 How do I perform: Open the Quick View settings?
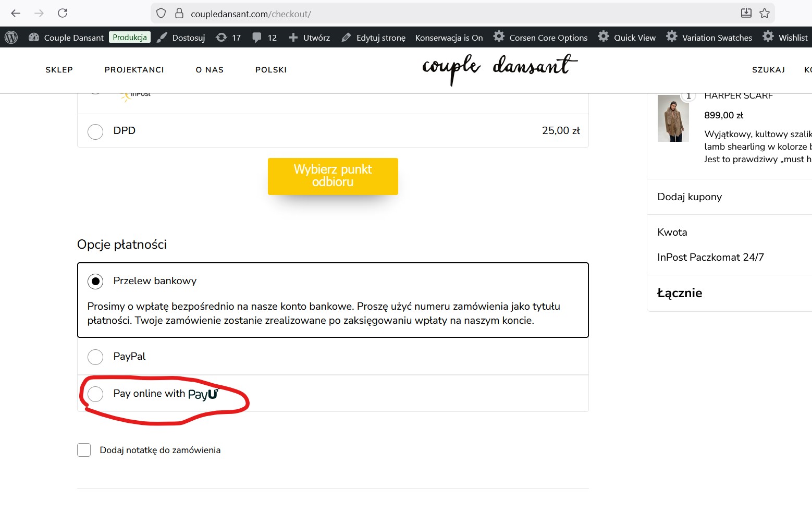(627, 38)
